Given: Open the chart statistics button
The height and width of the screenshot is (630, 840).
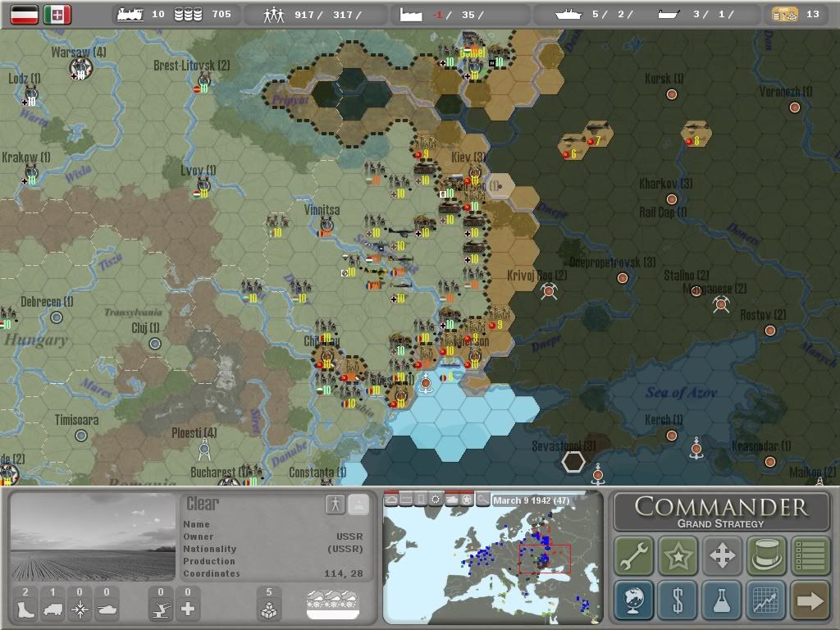Looking at the screenshot, I should click(767, 600).
